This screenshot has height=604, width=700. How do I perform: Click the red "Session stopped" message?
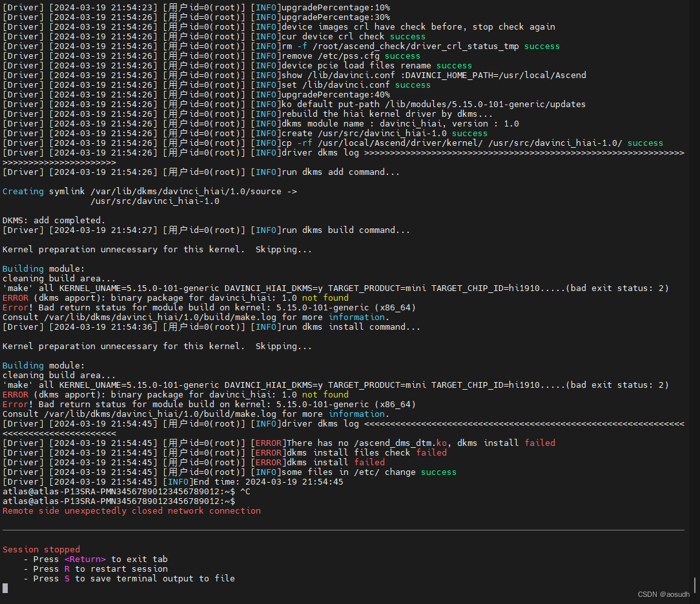[x=41, y=550]
